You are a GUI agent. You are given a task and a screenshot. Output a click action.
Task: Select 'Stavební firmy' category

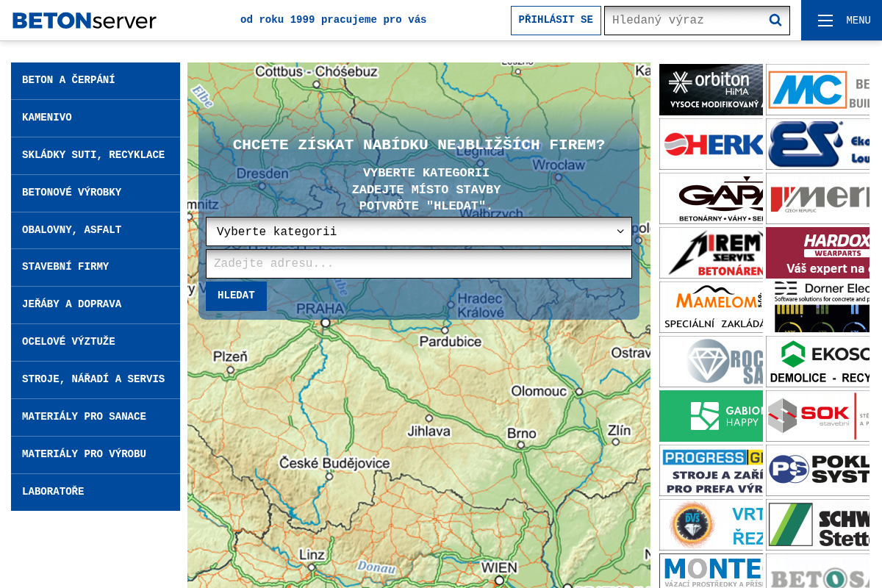click(x=96, y=268)
